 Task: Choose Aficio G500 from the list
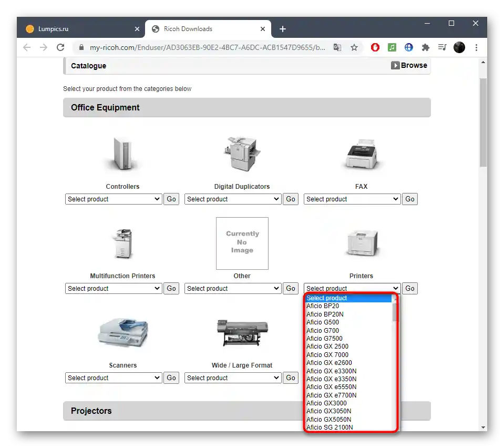[348, 322]
